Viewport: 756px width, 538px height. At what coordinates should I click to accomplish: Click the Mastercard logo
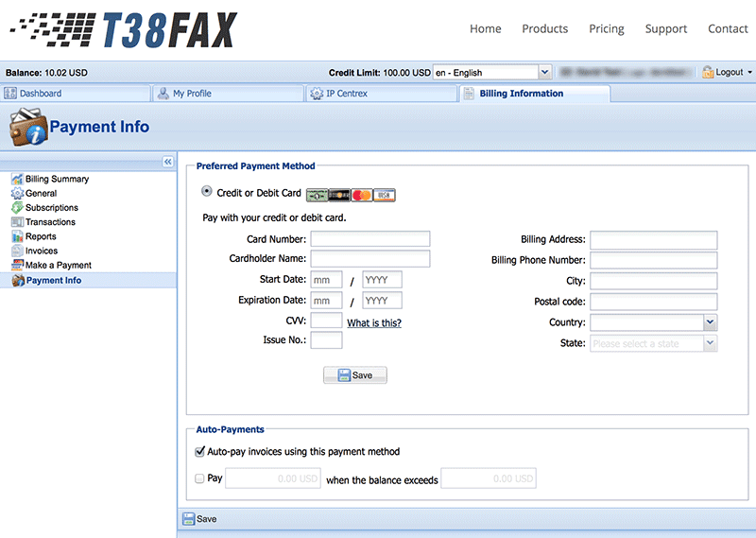tap(362, 195)
